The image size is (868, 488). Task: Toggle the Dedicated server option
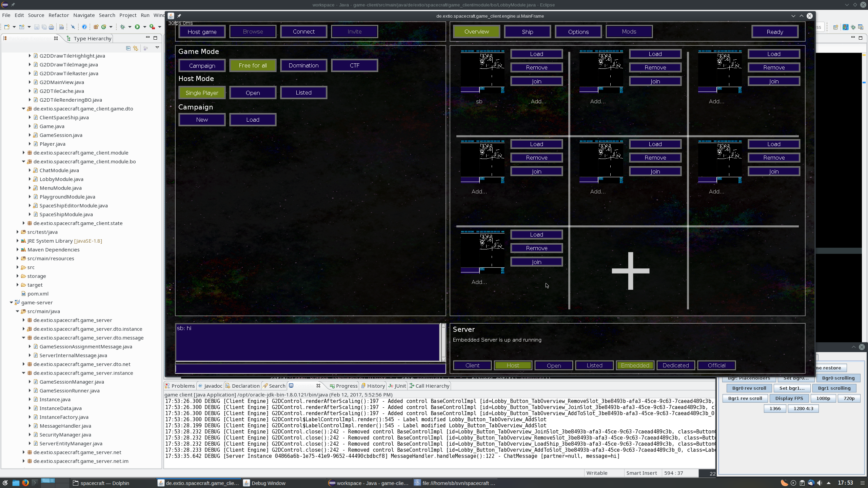675,365
